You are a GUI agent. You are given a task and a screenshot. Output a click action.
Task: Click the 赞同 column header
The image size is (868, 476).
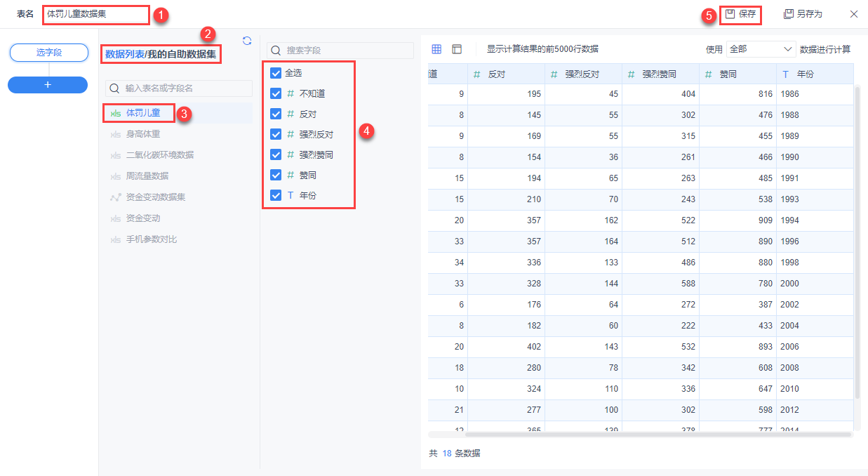point(737,74)
